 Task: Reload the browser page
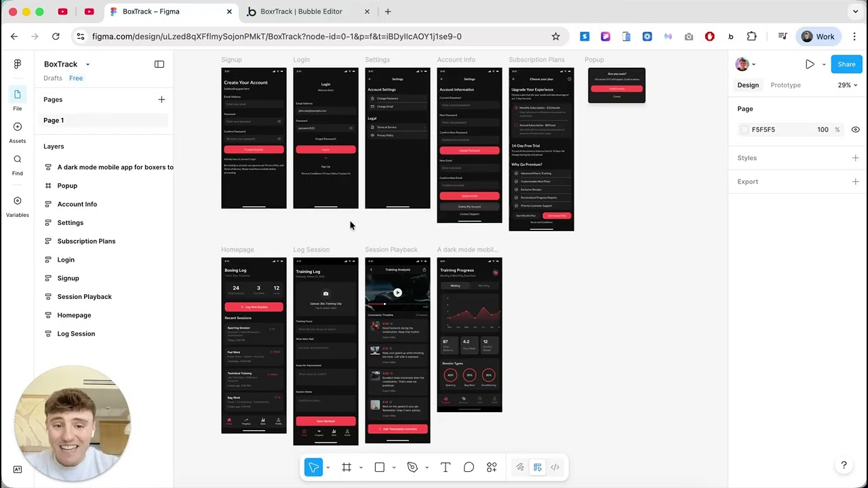(x=56, y=37)
